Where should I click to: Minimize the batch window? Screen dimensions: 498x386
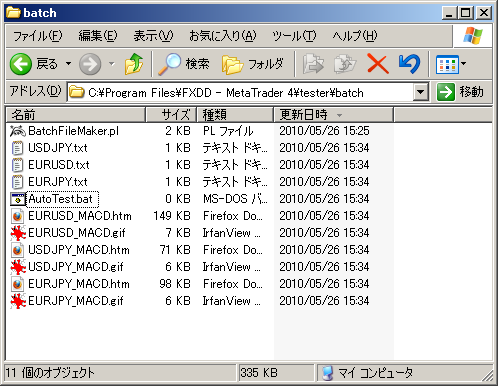point(450,13)
